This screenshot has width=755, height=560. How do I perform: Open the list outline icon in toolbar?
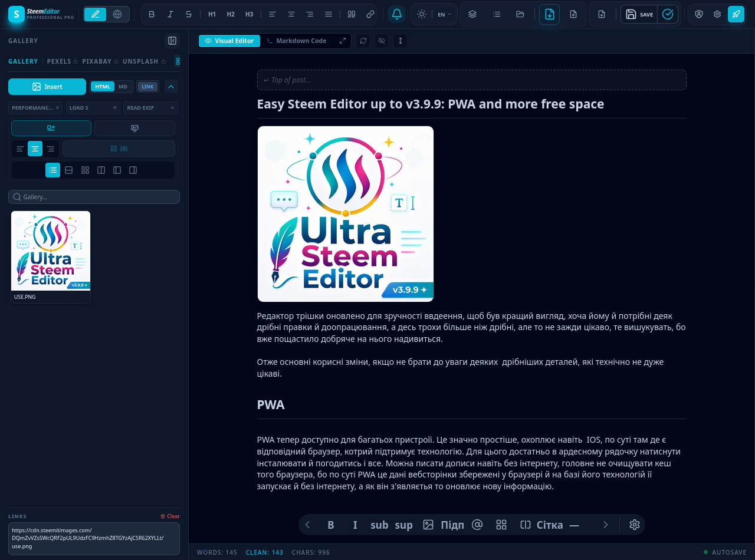497,14
